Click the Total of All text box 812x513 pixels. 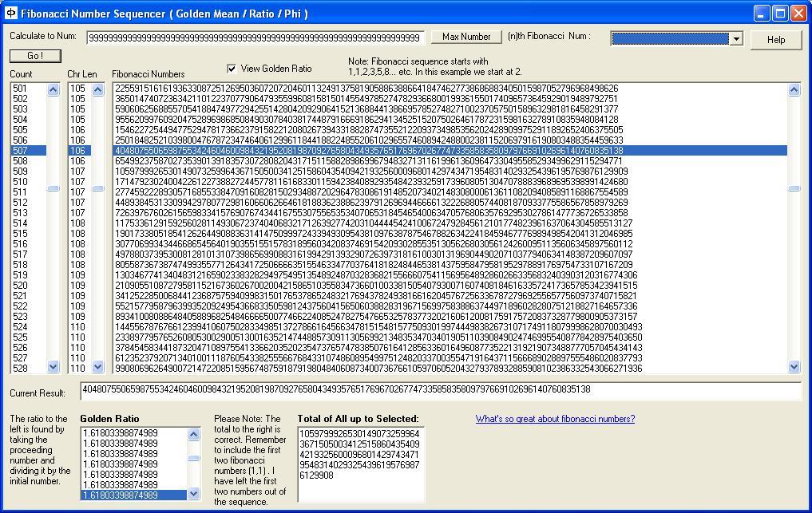coord(360,464)
